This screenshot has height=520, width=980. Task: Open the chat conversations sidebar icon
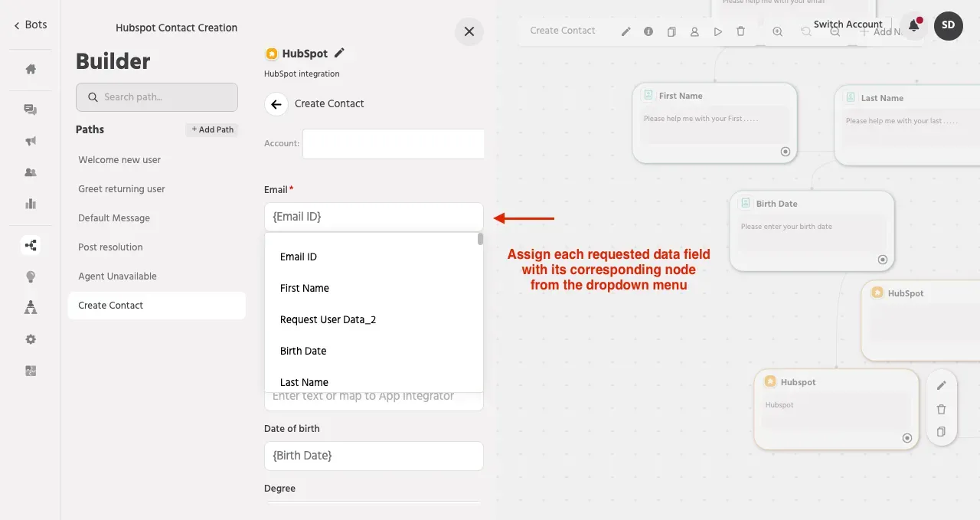31,110
